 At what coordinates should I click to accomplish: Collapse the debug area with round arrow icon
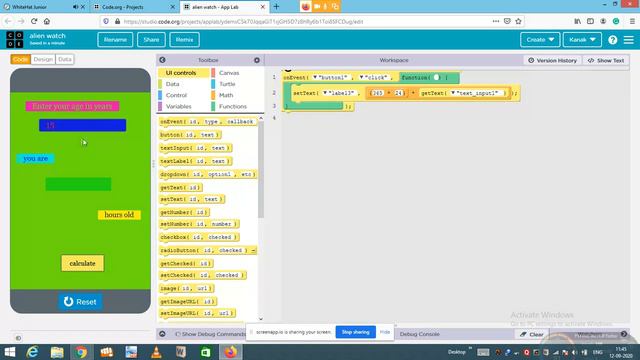[162, 334]
